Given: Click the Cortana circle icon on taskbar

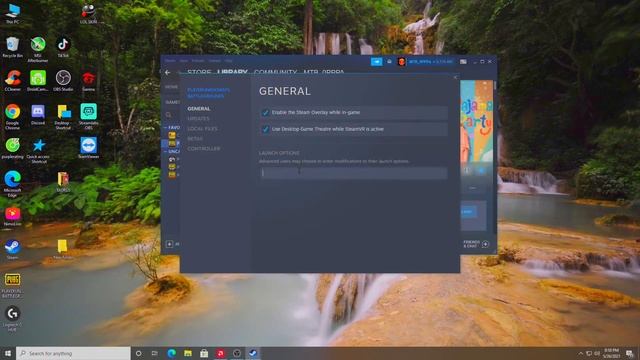Looking at the screenshot, I should [x=139, y=353].
